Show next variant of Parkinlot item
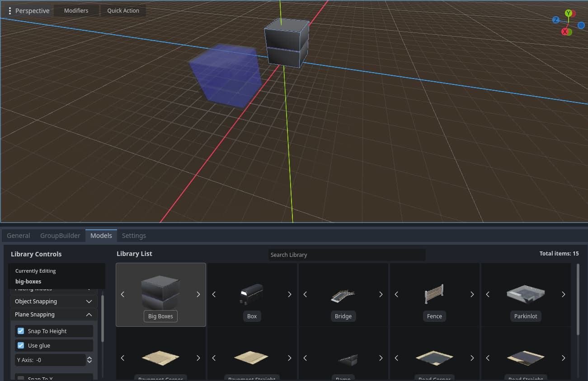This screenshot has height=381, width=588. pyautogui.click(x=563, y=294)
